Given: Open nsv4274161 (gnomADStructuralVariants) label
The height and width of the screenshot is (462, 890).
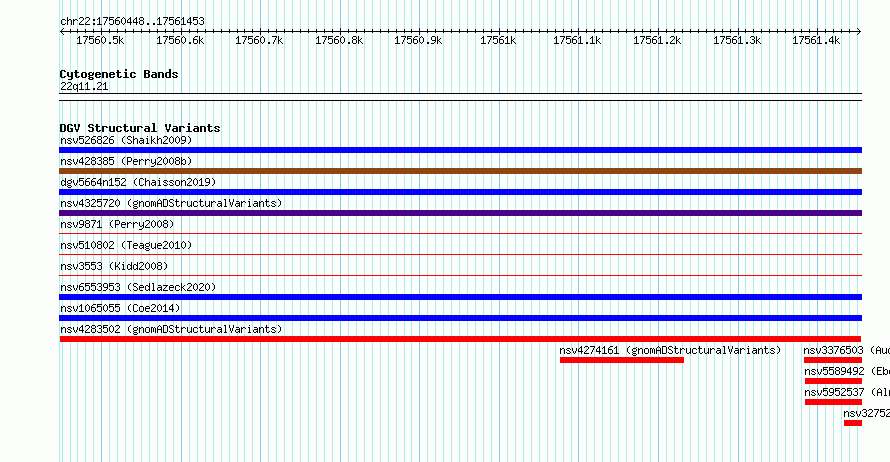Looking at the screenshot, I should point(670,350).
